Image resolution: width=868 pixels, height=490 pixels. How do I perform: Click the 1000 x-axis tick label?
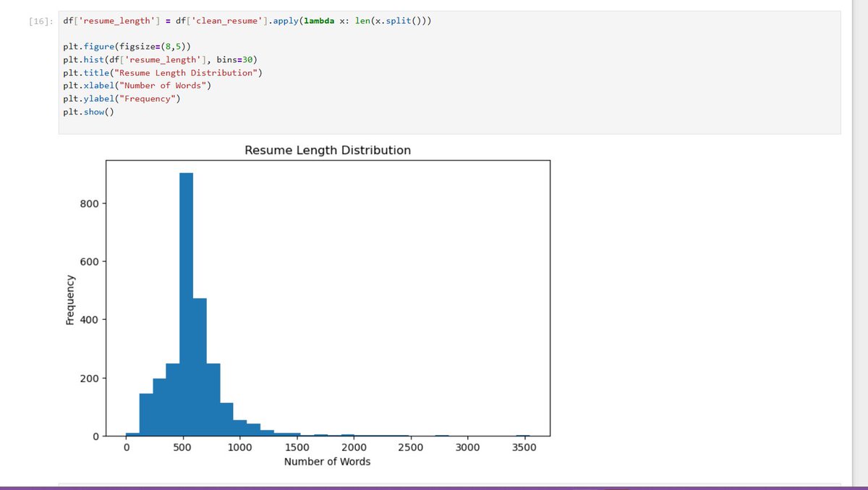239,447
